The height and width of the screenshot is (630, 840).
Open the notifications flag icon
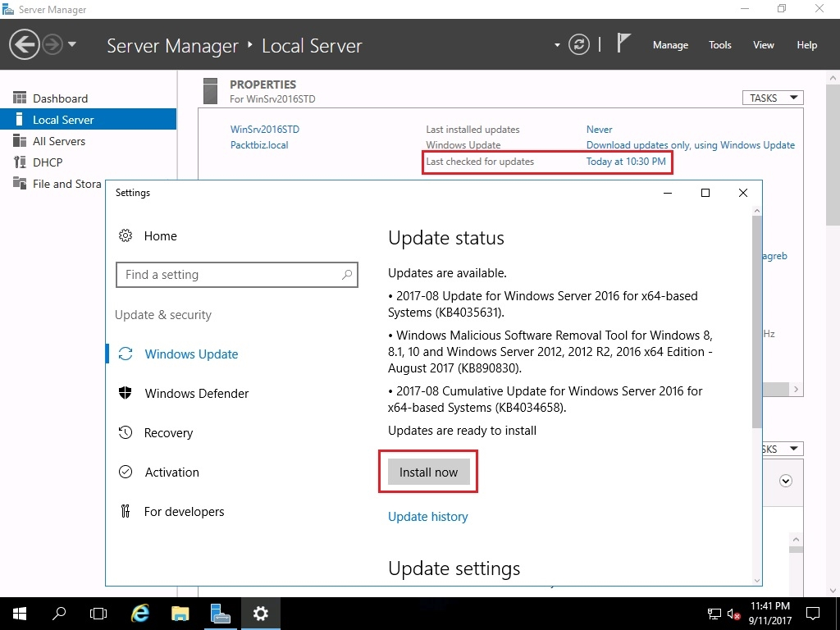[623, 44]
